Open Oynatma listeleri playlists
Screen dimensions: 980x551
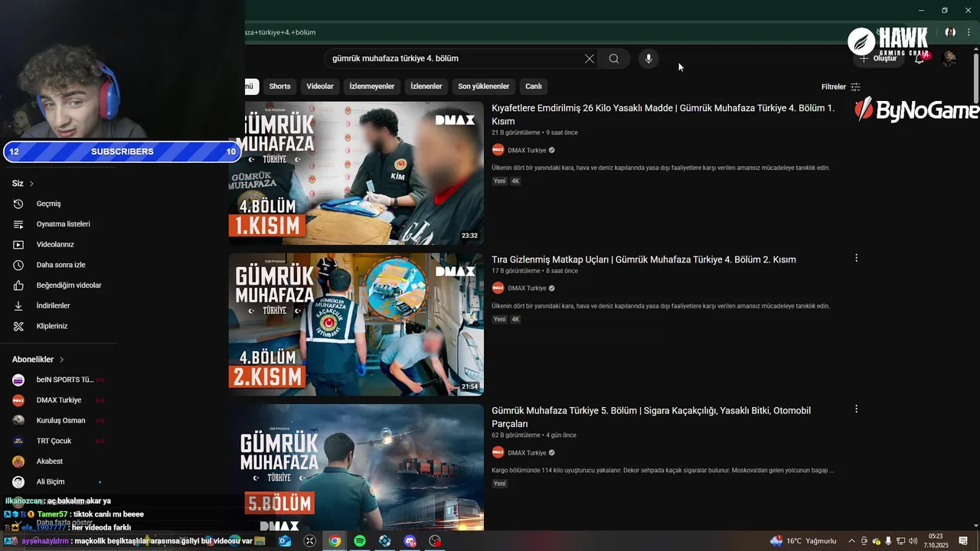(x=63, y=224)
